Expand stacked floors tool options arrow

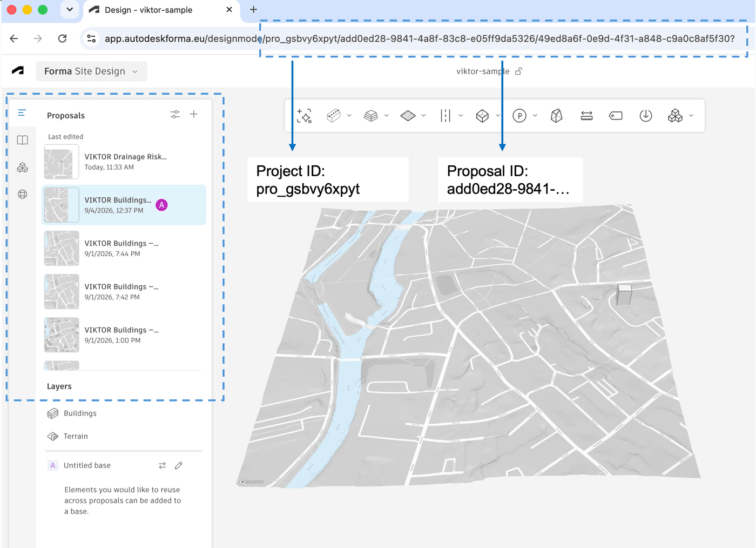386,116
